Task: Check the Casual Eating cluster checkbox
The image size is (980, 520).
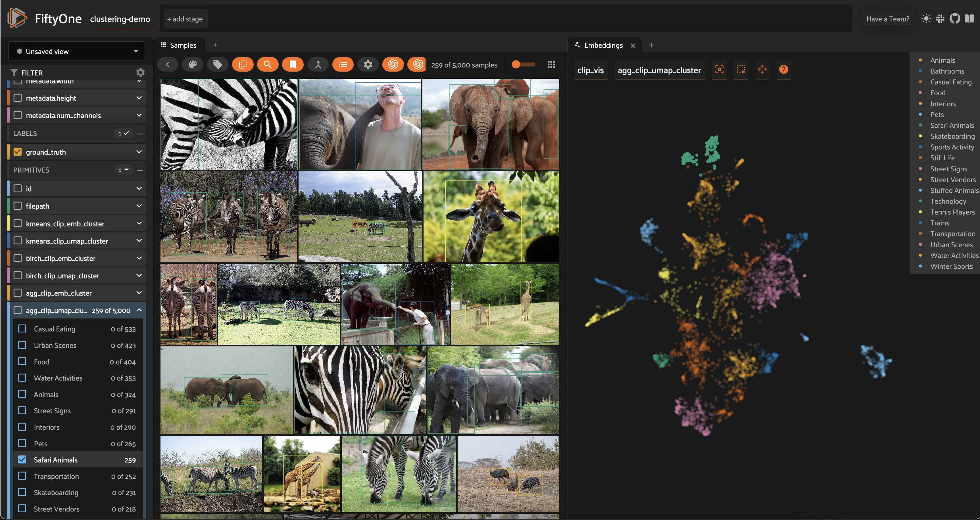Action: point(22,328)
